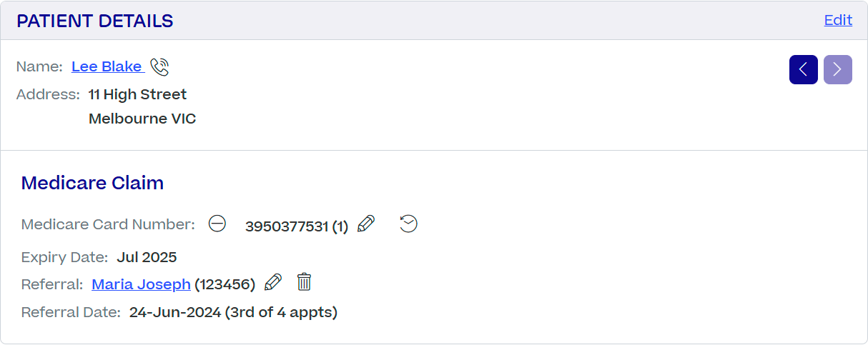Edit the Maria Joseph referral with pencil icon

[x=273, y=283]
